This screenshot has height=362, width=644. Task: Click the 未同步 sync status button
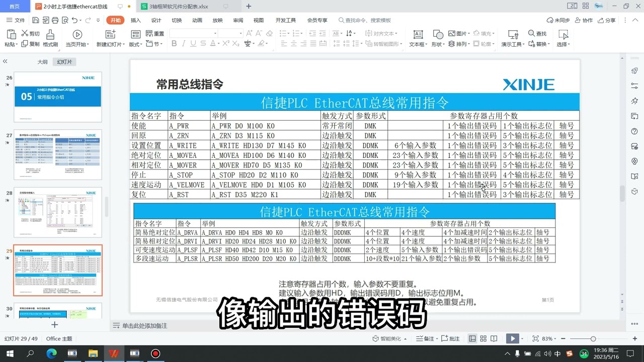pos(558,20)
